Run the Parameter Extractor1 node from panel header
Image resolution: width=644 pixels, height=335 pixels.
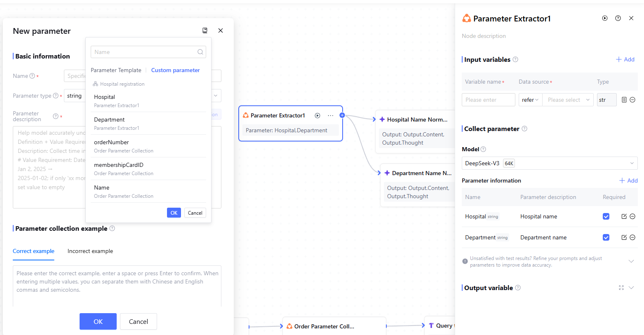tap(605, 18)
